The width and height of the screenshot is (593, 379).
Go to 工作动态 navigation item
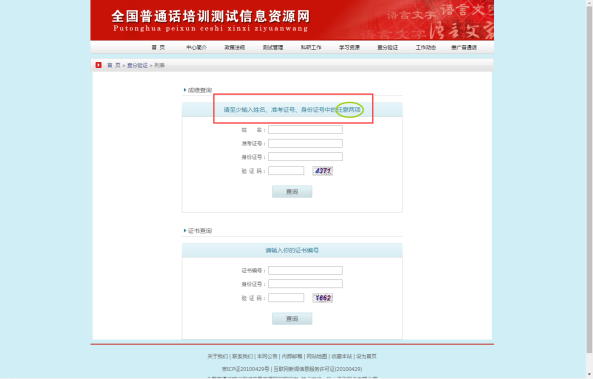click(x=425, y=47)
